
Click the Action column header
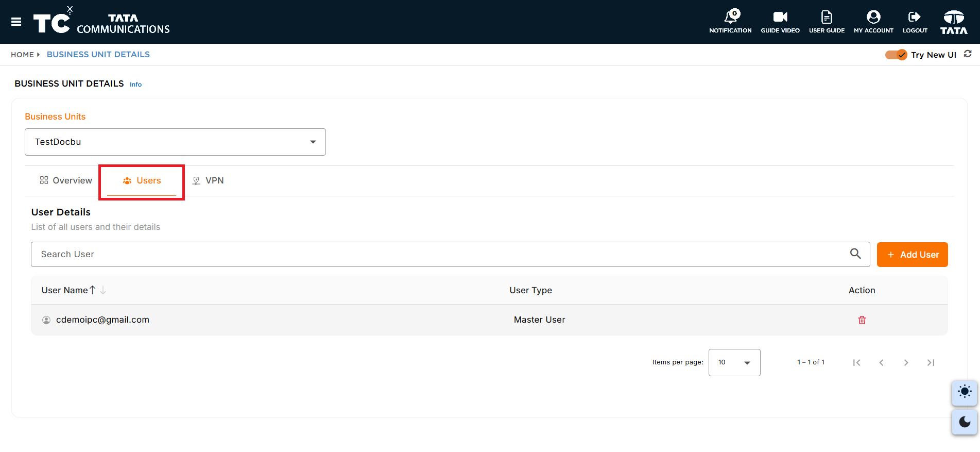862,290
